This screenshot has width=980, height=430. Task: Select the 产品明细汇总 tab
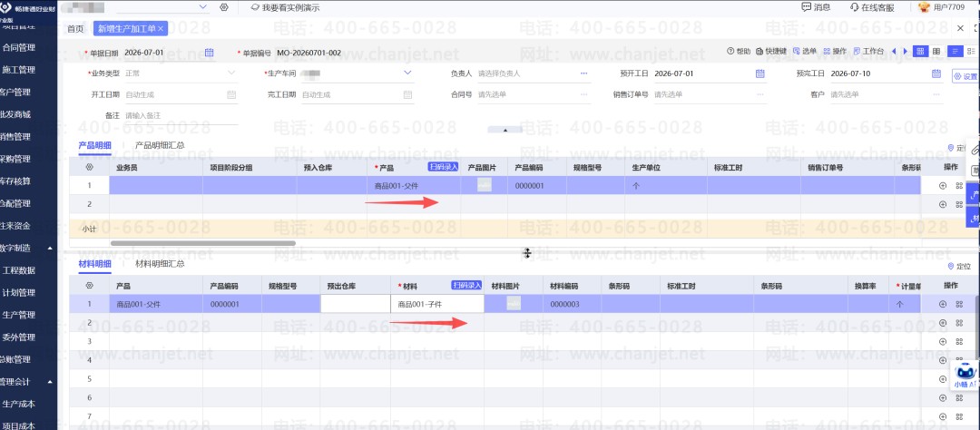160,145
